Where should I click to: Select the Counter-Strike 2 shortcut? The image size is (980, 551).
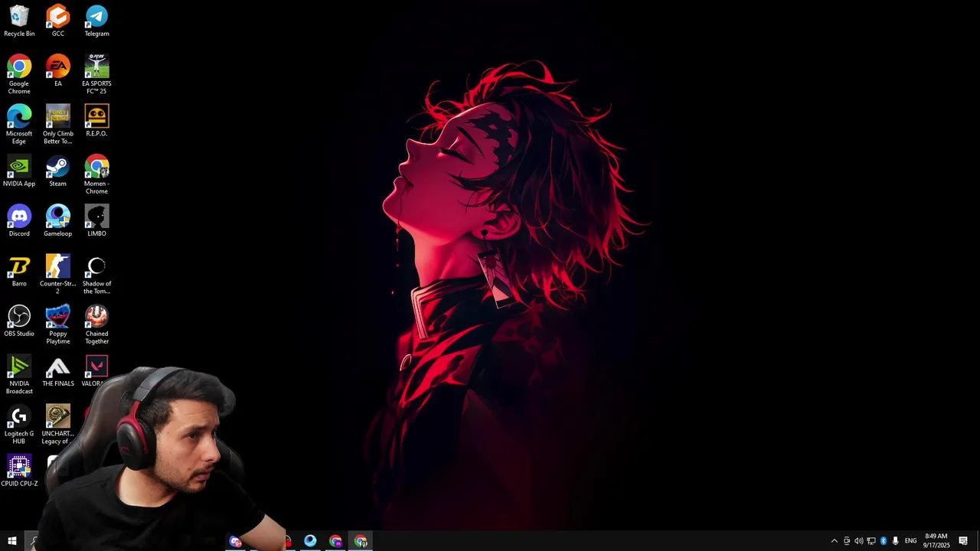tap(58, 275)
